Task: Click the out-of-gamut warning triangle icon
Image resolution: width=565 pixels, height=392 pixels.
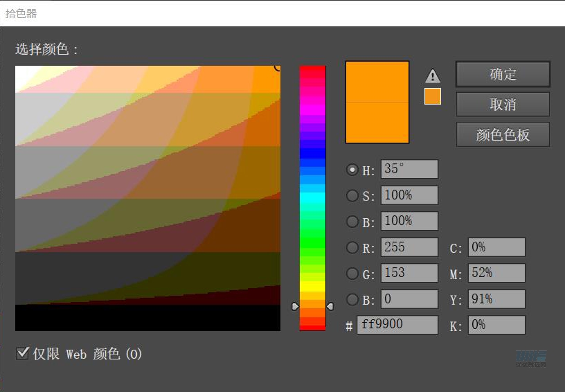Action: [x=433, y=76]
